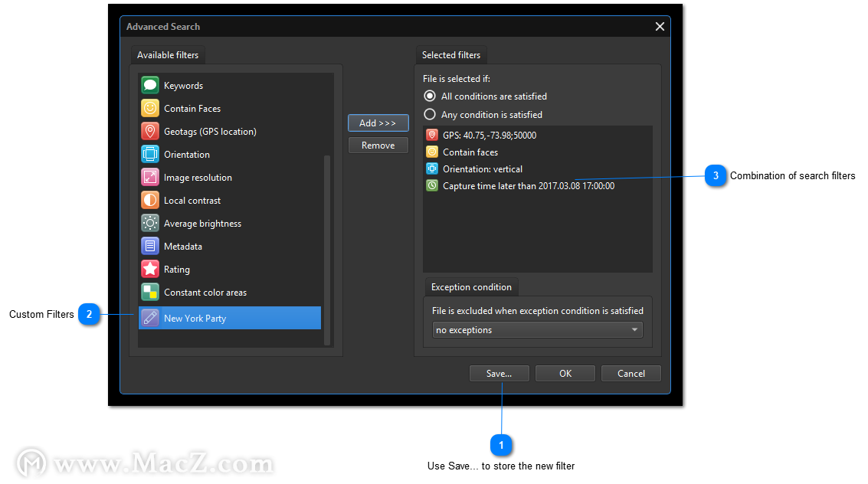The width and height of the screenshot is (868, 484).
Task: Select the New York Party custom filter
Action: coord(230,318)
